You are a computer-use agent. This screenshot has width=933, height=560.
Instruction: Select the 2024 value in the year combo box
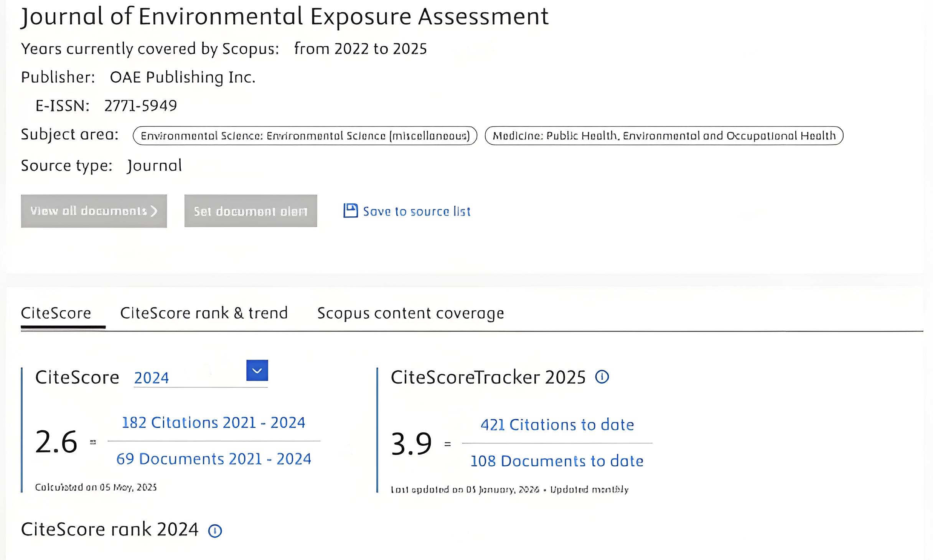click(x=151, y=377)
